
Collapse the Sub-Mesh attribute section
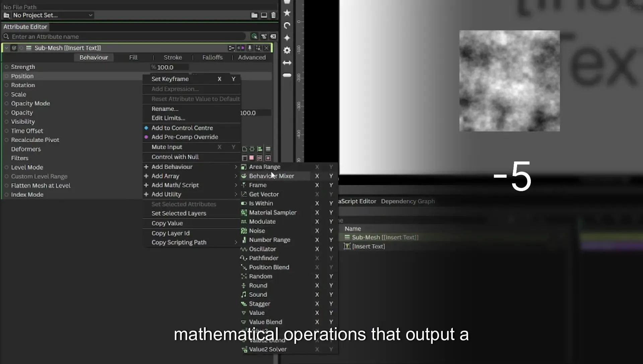point(6,48)
